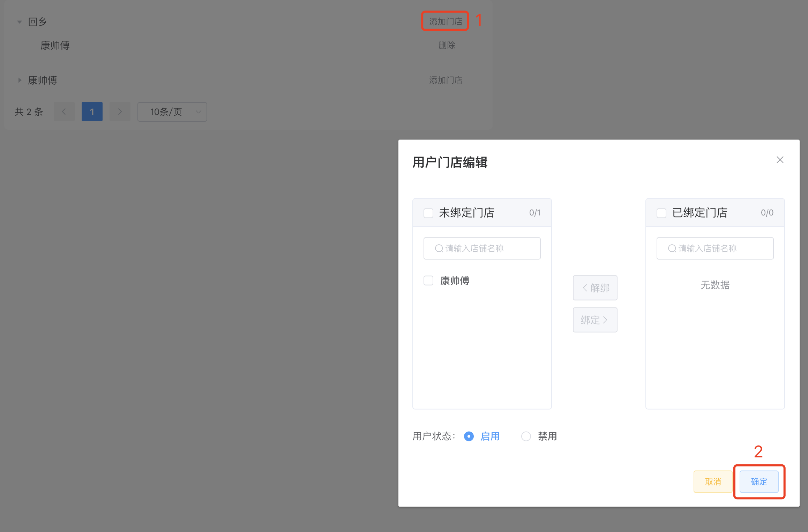Image resolution: width=808 pixels, height=532 pixels.
Task: Click the highlighted 添加门店 link for 回乡
Action: tap(445, 21)
